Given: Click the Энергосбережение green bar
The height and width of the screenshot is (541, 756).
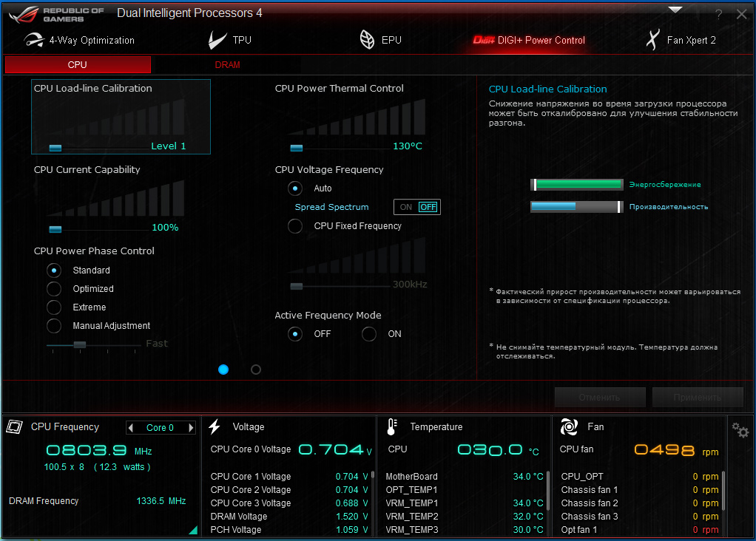Looking at the screenshot, I should (x=577, y=184).
